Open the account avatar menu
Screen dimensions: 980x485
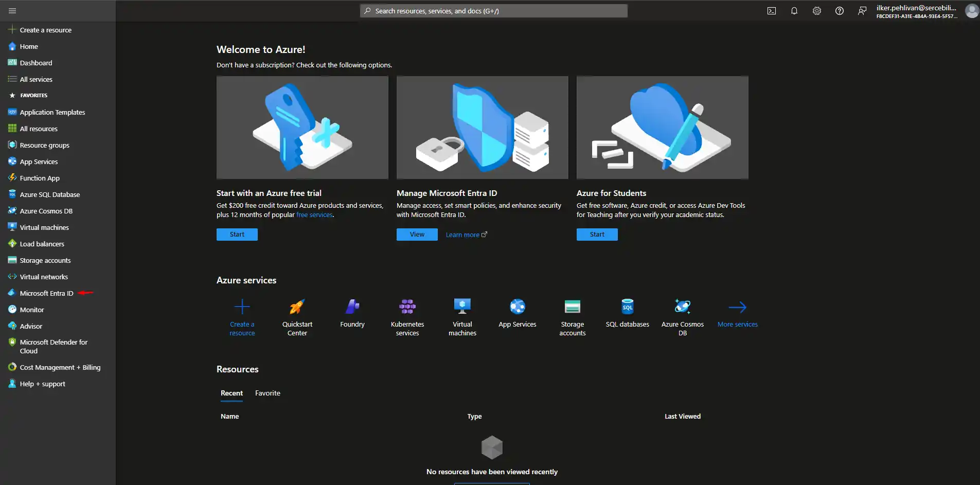[972, 11]
